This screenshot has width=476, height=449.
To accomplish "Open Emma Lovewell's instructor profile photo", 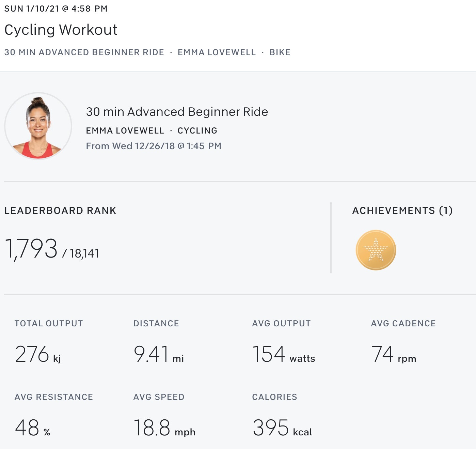I will [38, 126].
